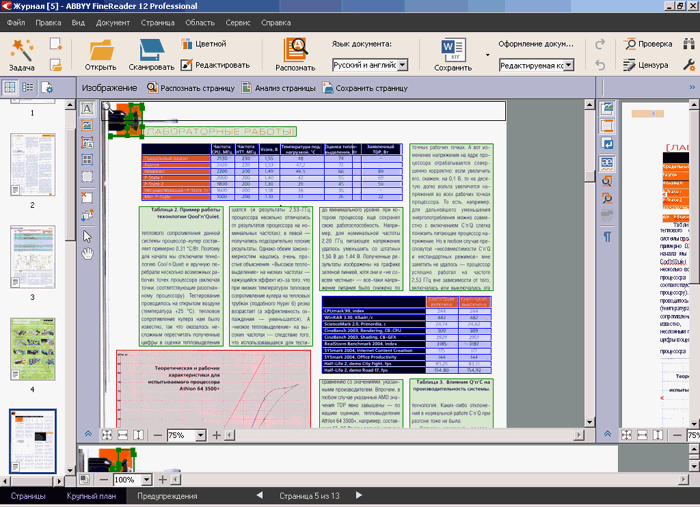
Task: Click the redo arrow icon
Action: point(600,44)
